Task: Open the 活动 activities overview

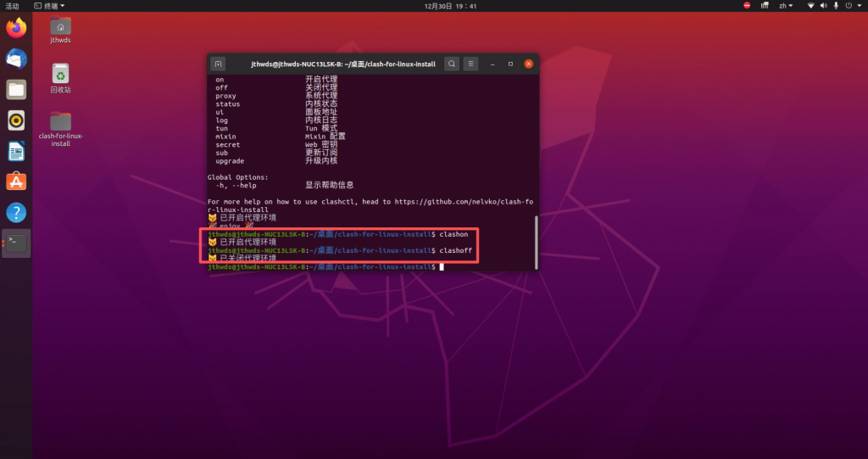Action: [x=12, y=6]
